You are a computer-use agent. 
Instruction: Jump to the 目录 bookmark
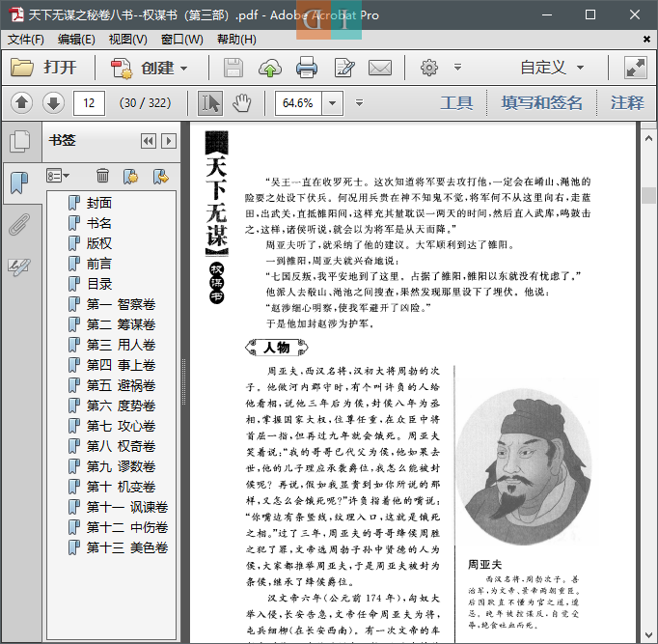[x=99, y=284]
